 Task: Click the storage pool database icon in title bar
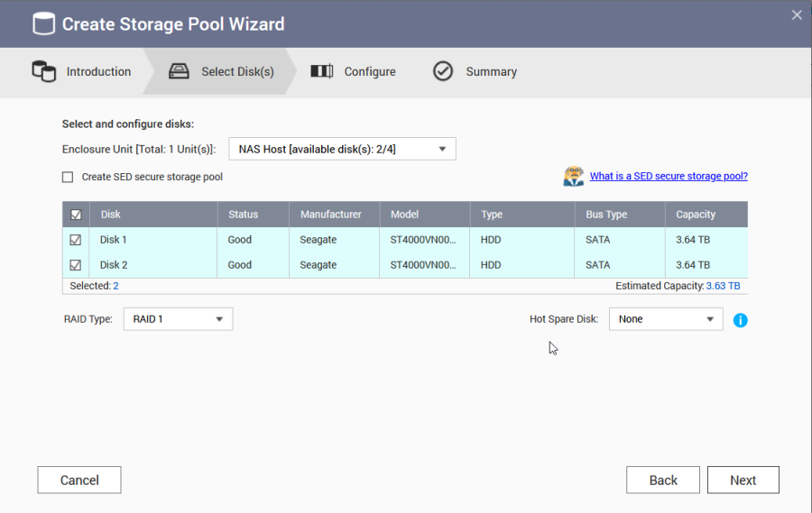43,24
